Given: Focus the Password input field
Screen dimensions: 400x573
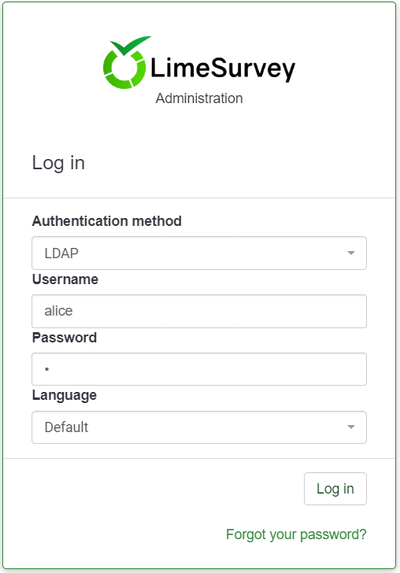Looking at the screenshot, I should tap(199, 369).
